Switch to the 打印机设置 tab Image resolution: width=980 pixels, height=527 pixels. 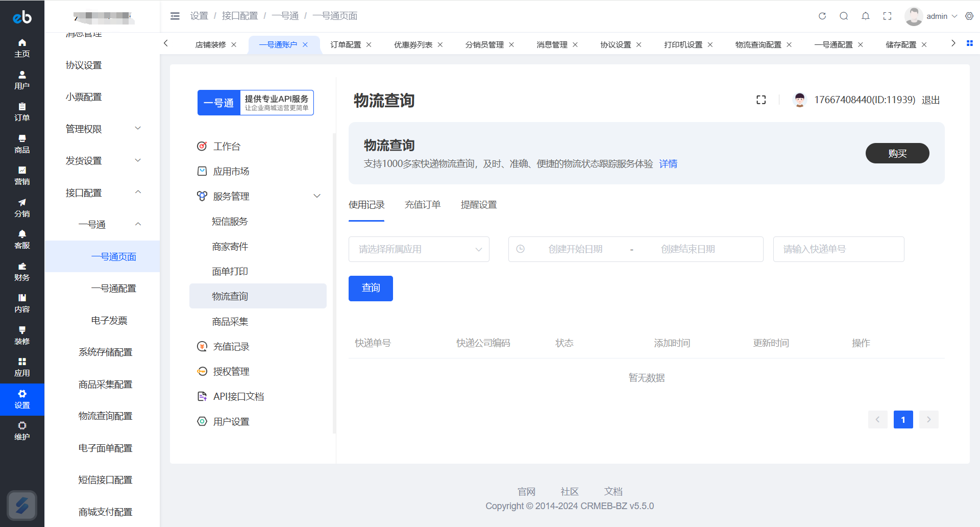683,45
